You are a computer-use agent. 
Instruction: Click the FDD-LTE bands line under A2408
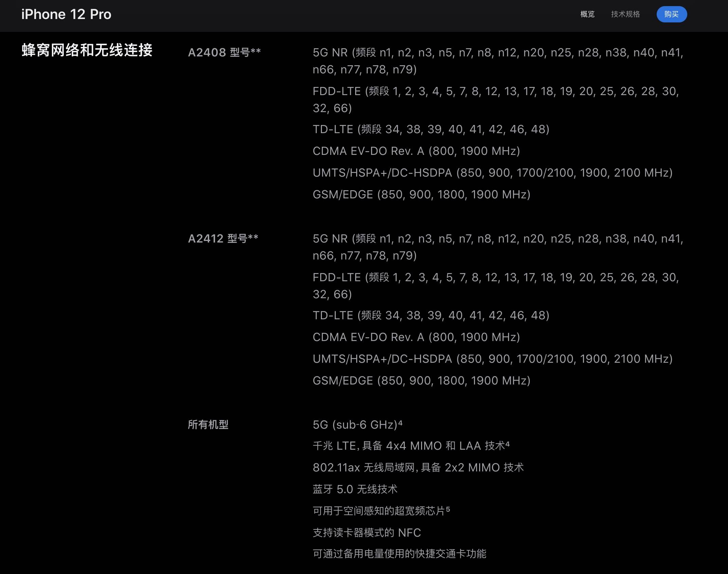pyautogui.click(x=496, y=100)
